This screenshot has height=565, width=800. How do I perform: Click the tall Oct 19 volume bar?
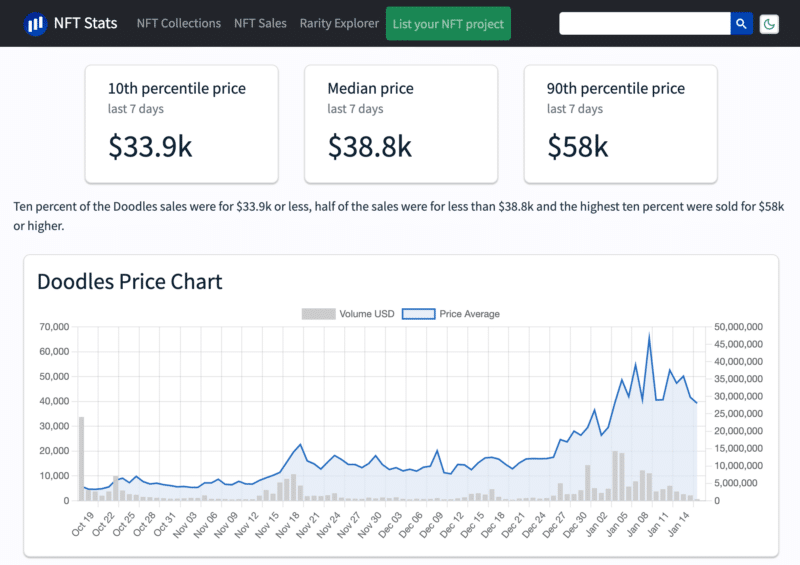click(x=81, y=459)
